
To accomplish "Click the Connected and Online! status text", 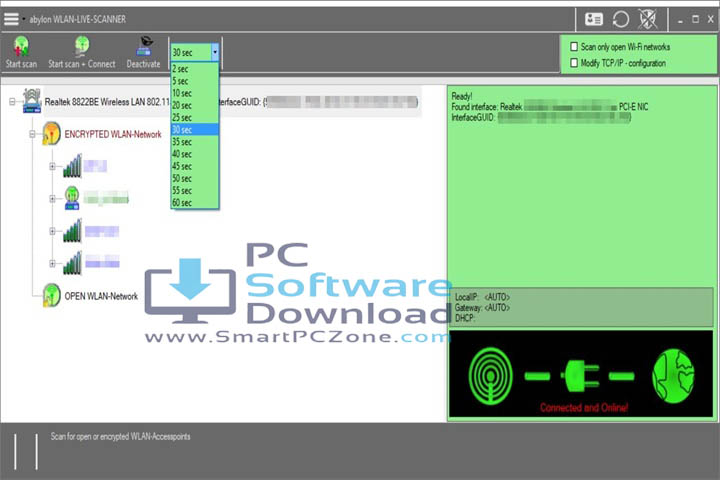I will pyautogui.click(x=584, y=407).
